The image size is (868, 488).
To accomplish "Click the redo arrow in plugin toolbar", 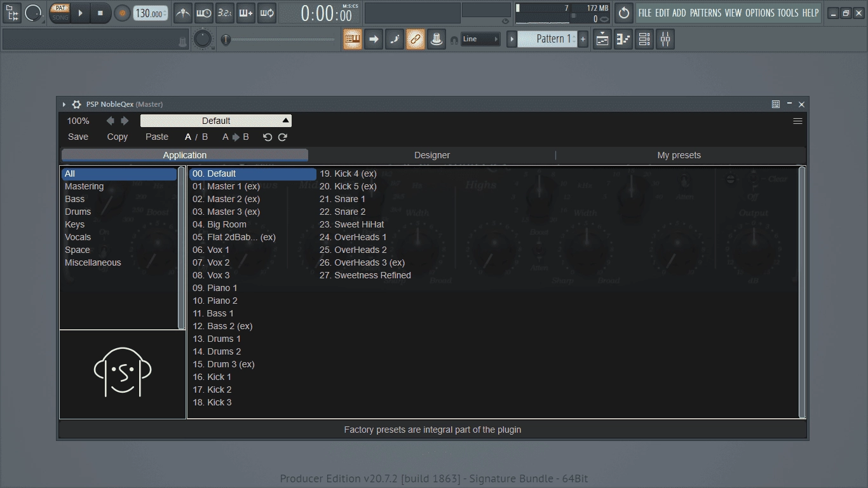I will [283, 137].
